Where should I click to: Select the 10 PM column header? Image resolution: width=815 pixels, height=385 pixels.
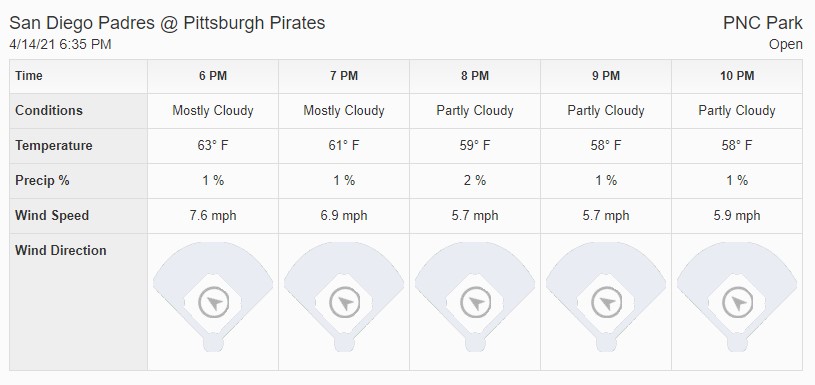pyautogui.click(x=737, y=76)
